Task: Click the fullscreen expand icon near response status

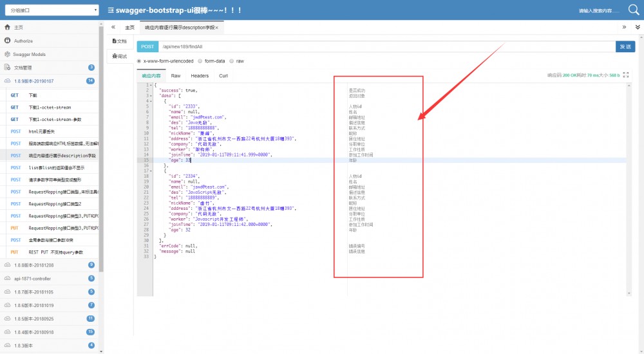Action: coord(625,75)
